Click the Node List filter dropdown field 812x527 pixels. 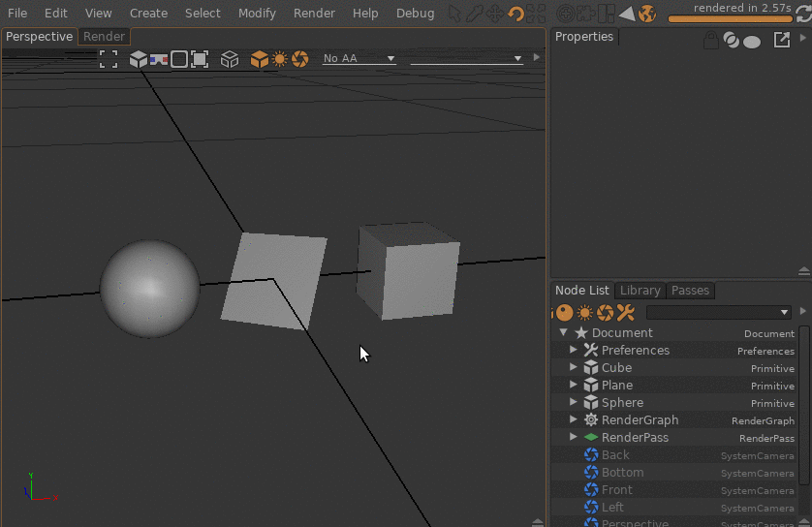click(718, 312)
